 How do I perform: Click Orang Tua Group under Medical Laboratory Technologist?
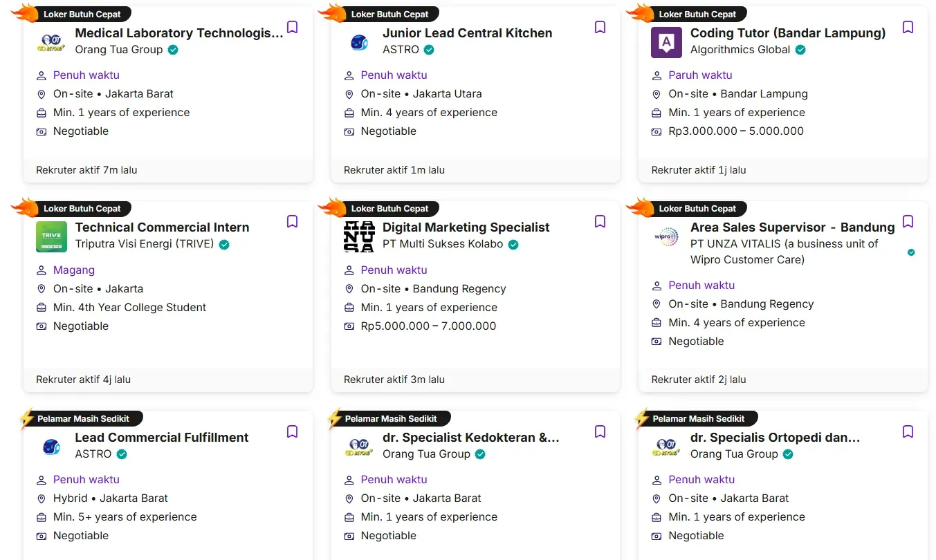[x=118, y=50]
